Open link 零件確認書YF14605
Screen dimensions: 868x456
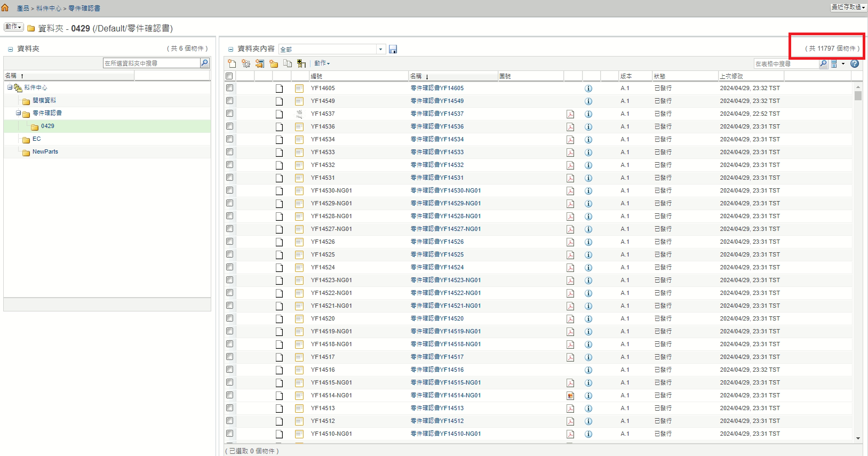tap(437, 88)
